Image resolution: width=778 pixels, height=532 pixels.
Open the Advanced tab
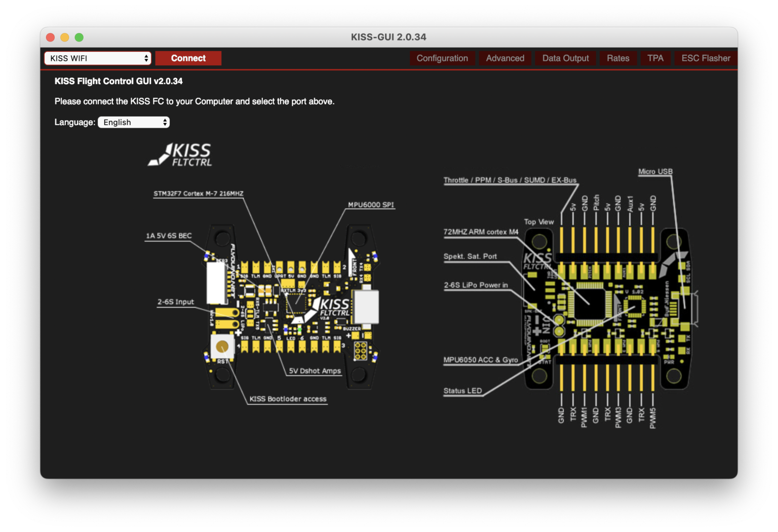505,58
